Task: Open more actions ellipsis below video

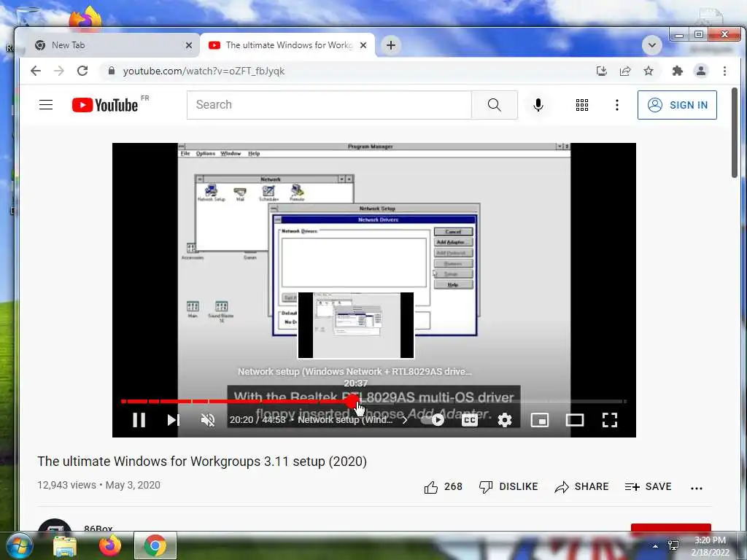Action: (697, 488)
